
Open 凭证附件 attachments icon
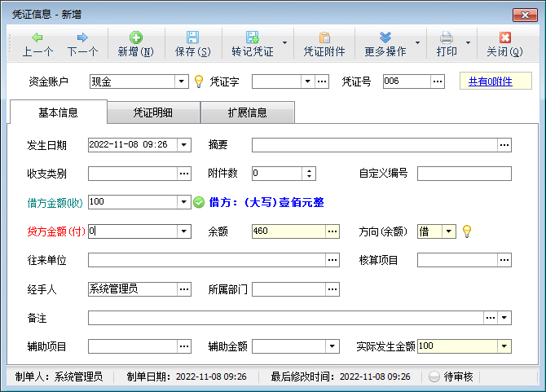point(324,37)
